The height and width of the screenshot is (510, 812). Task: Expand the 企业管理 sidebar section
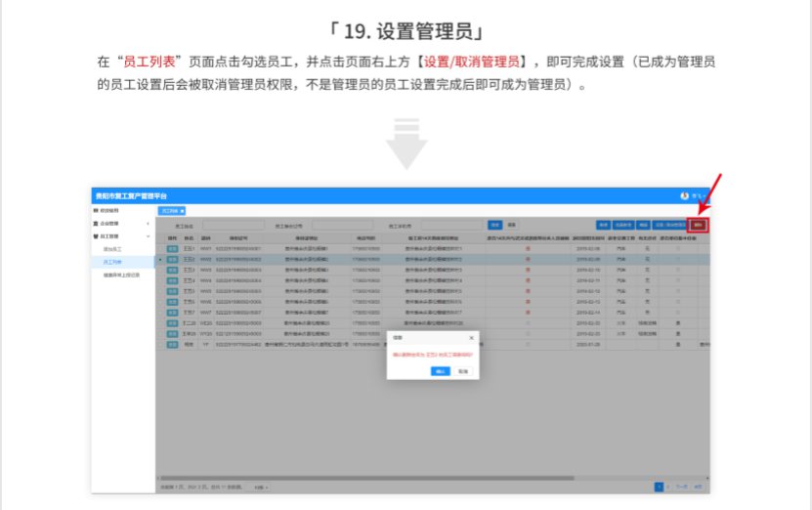click(x=148, y=224)
